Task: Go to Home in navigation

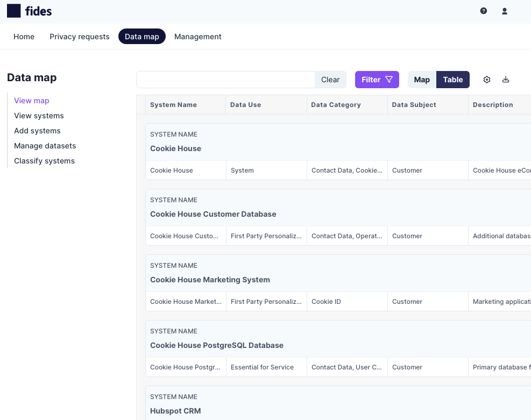Action: point(24,37)
